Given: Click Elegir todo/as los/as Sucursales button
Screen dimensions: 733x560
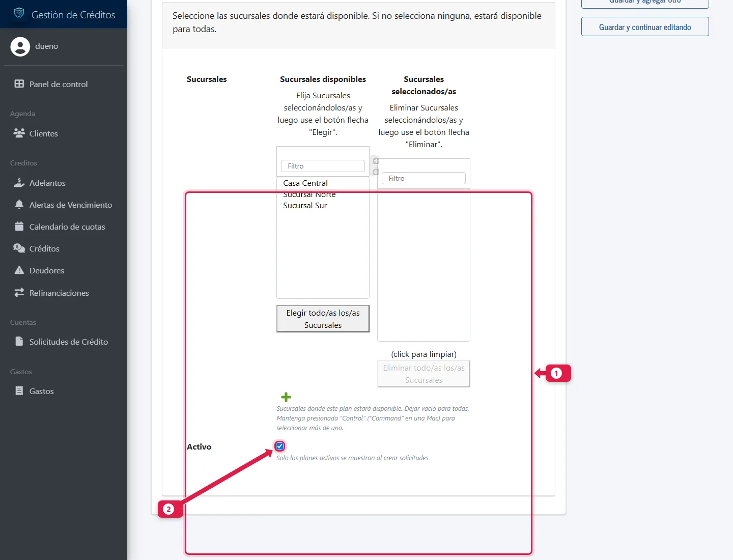Looking at the screenshot, I should [323, 319].
